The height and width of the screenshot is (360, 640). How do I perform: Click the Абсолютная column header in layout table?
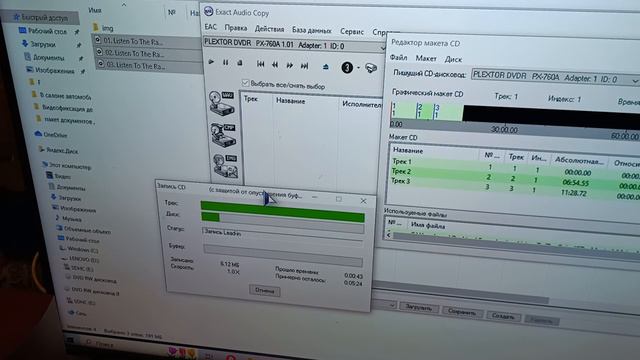coord(579,160)
